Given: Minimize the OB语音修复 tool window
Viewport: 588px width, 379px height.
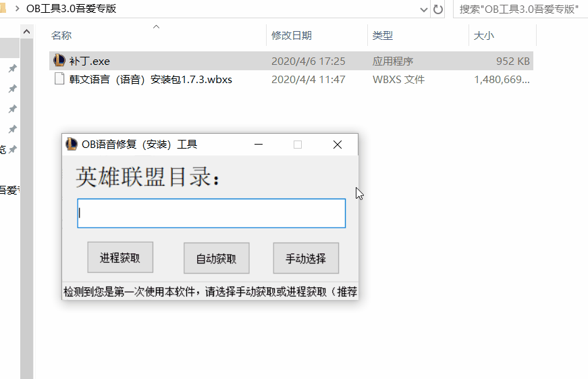Looking at the screenshot, I should click(259, 145).
